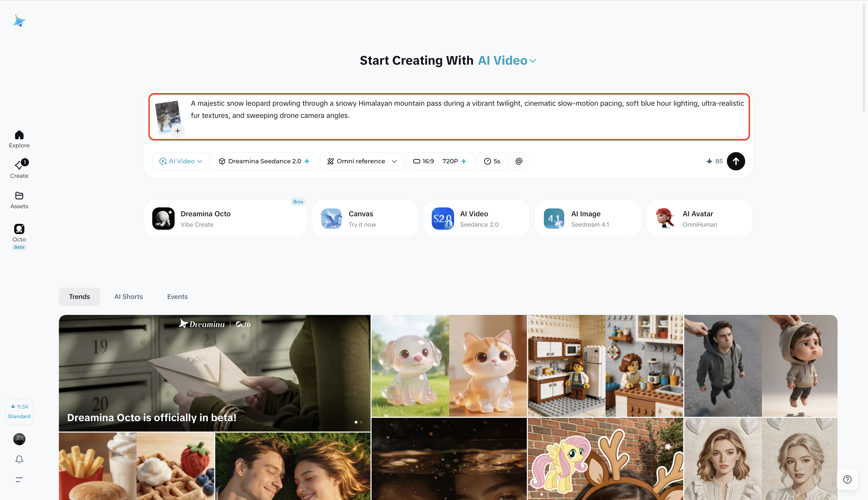Submit prompt with the up arrow button
The height and width of the screenshot is (500, 868).
[x=736, y=161]
